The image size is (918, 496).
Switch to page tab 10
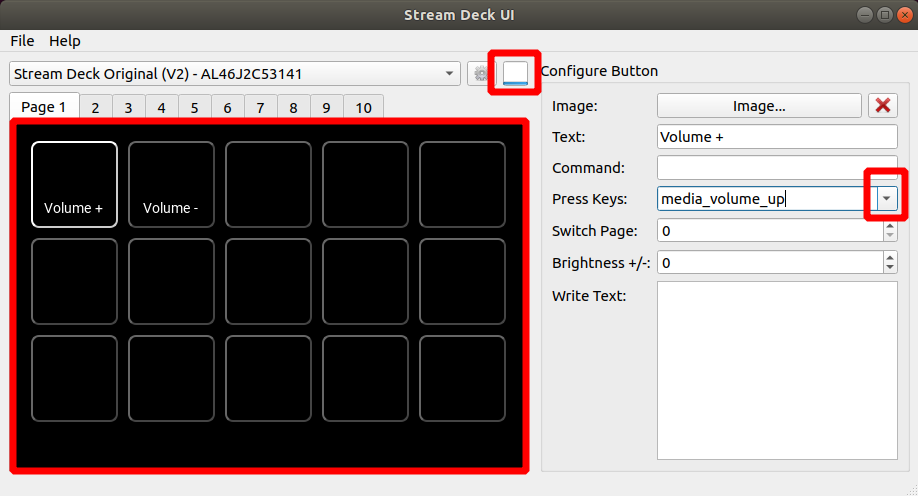[364, 108]
